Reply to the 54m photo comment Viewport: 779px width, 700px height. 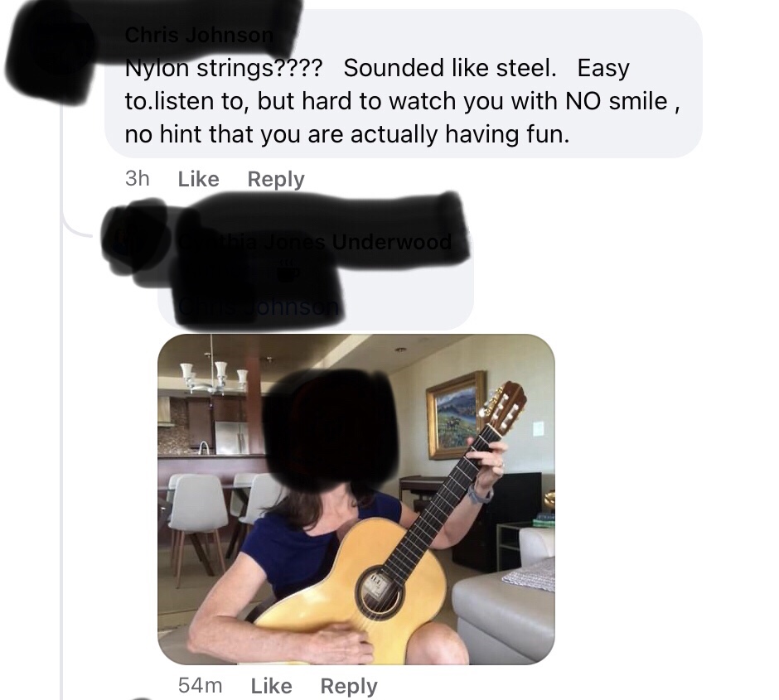tap(349, 686)
